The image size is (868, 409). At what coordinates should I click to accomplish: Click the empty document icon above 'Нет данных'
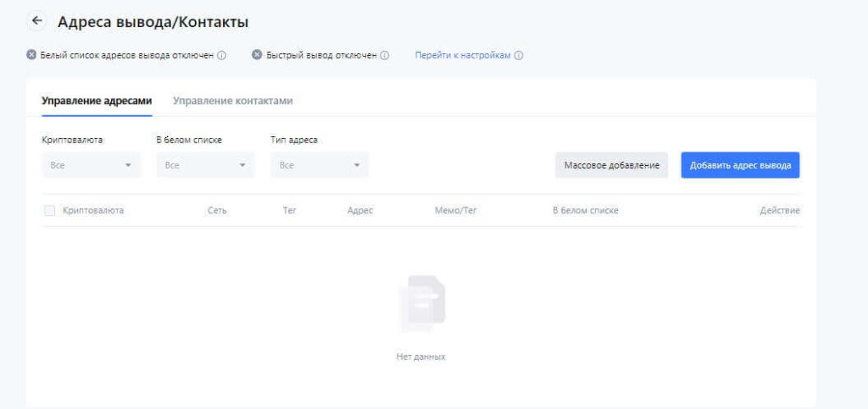(x=421, y=302)
